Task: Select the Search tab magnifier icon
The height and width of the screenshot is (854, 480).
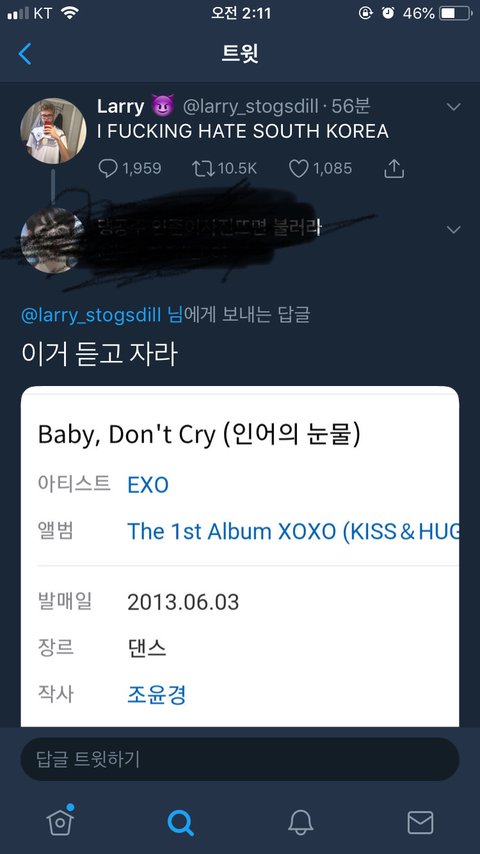Action: tap(180, 822)
